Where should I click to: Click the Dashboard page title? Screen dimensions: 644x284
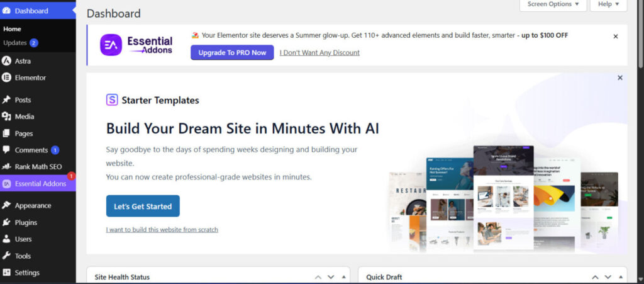(113, 14)
